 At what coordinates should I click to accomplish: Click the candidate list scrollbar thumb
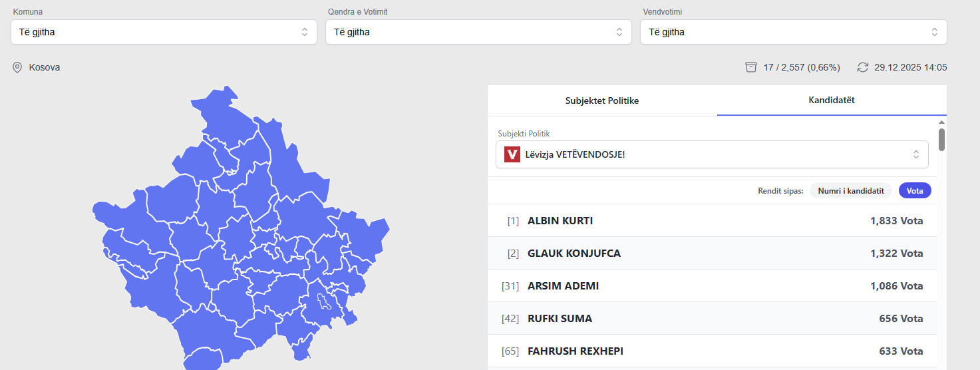(x=941, y=140)
